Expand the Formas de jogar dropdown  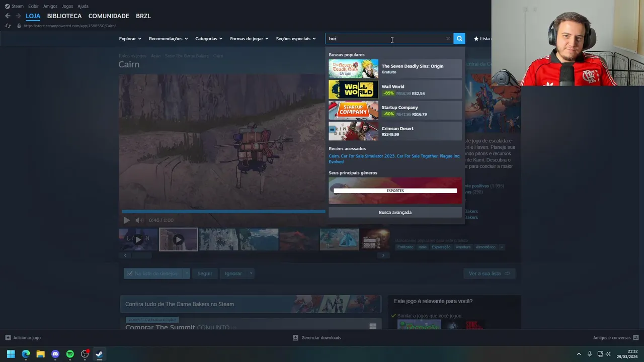pyautogui.click(x=249, y=39)
